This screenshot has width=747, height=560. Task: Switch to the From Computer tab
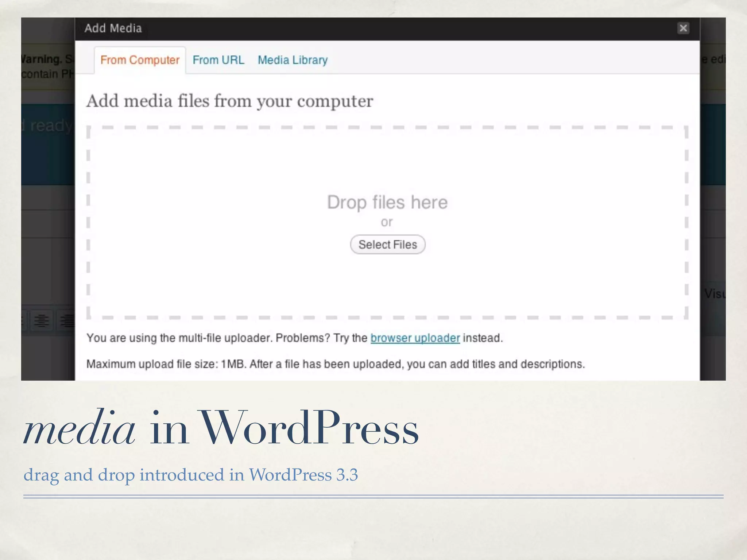pos(140,60)
